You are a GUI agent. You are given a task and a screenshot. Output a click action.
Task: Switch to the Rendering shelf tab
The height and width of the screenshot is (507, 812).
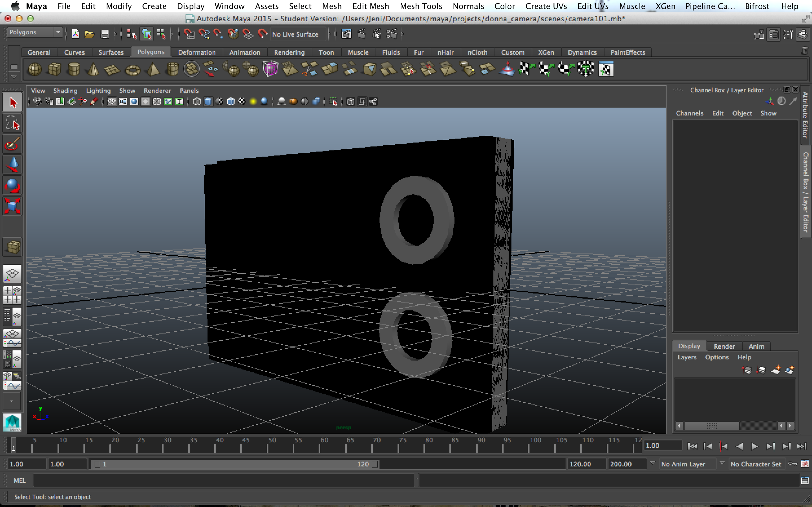pos(289,52)
